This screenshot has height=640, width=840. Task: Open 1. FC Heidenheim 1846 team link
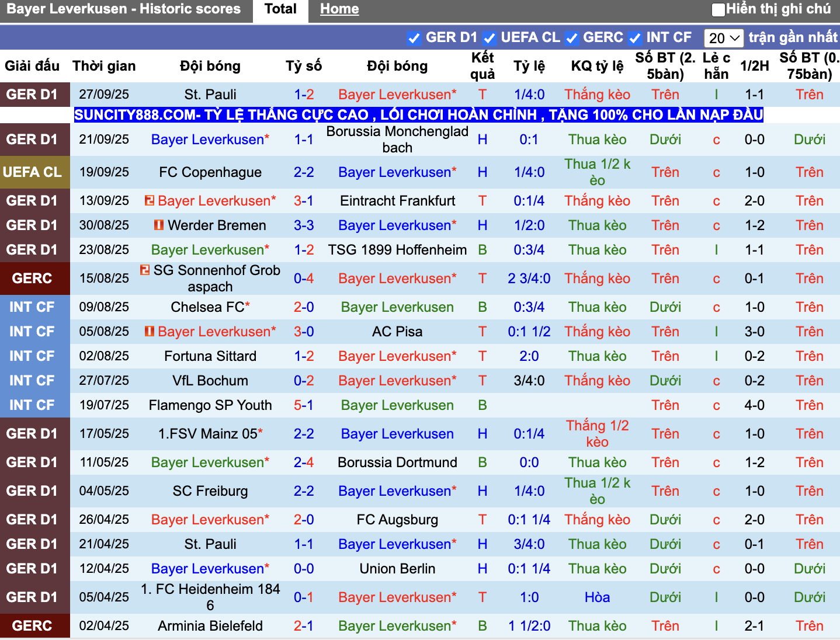pos(210,597)
